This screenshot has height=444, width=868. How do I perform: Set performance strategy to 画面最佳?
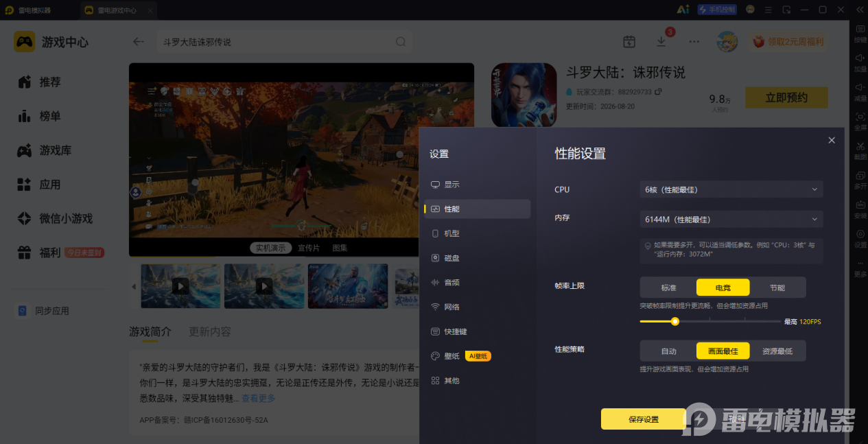[x=723, y=351]
